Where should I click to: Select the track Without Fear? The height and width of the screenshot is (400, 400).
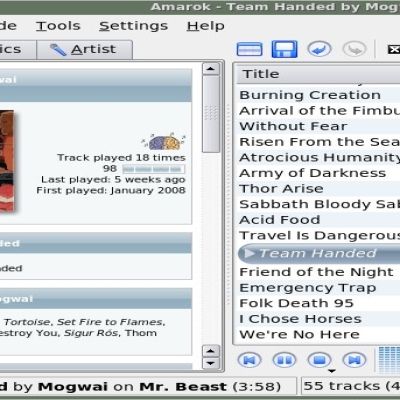[x=318, y=126]
